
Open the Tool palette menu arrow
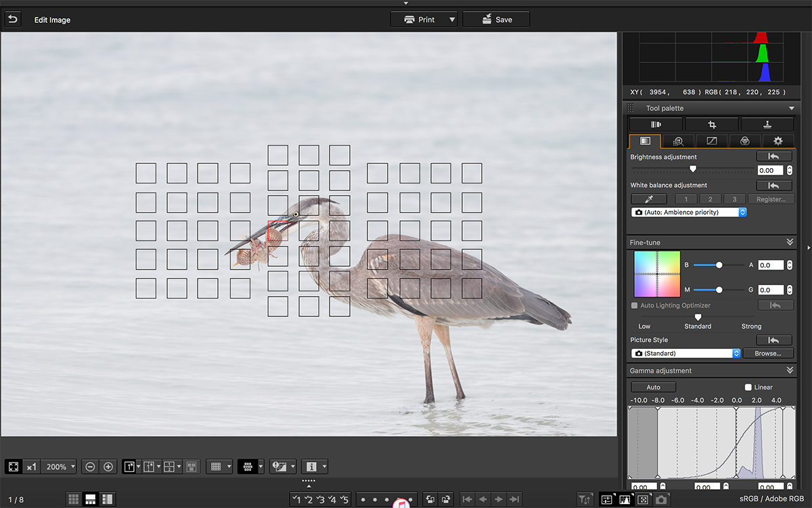(792, 108)
